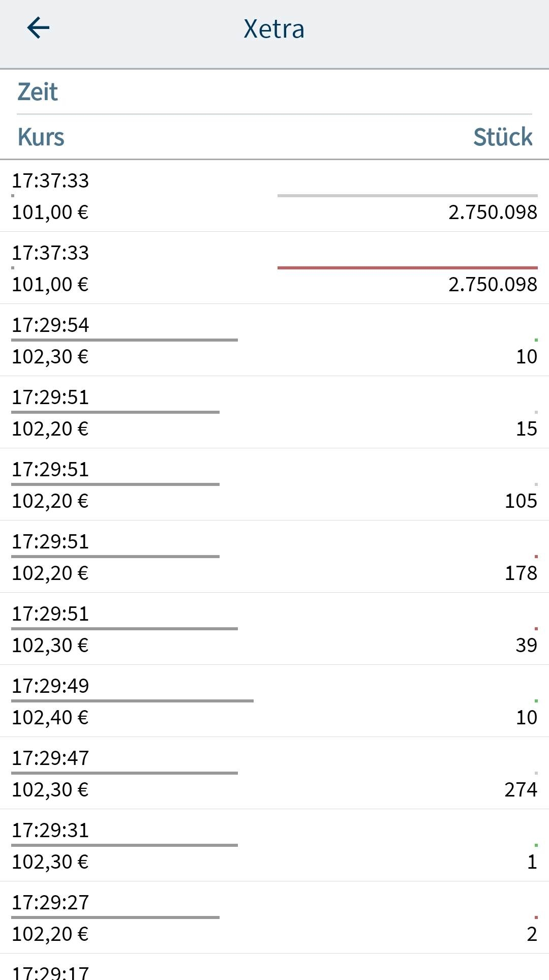Image resolution: width=549 pixels, height=980 pixels.
Task: Sort by the Zeit column header
Action: (38, 92)
